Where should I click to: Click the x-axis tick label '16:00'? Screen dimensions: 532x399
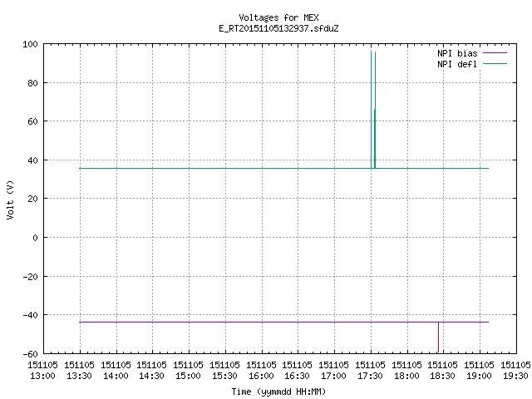[x=261, y=376]
